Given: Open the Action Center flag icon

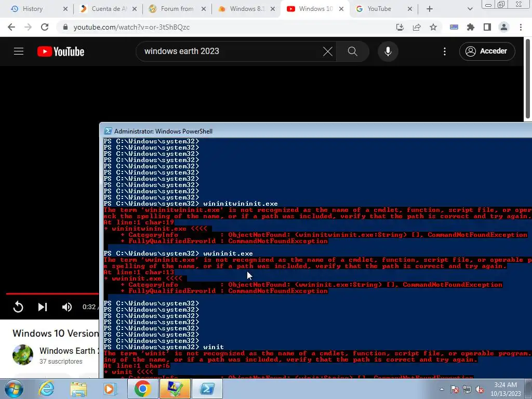Looking at the screenshot, I should coord(455,389).
